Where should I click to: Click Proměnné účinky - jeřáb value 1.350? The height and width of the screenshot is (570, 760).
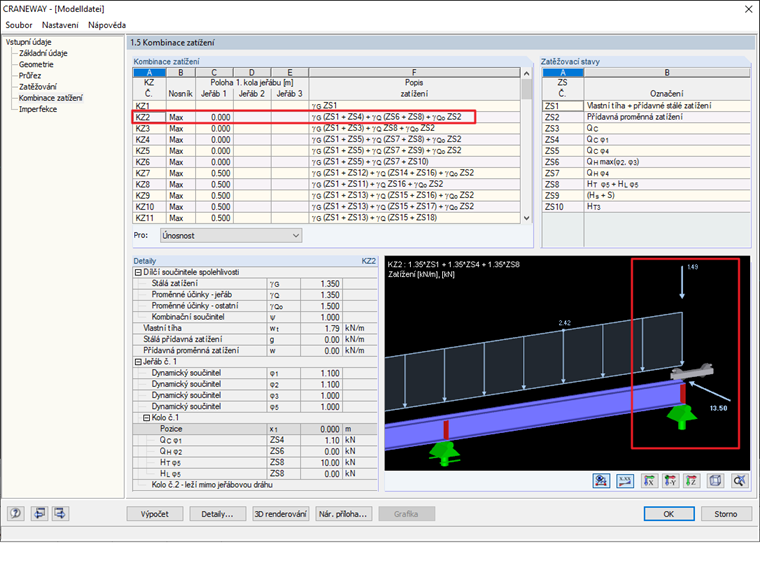point(321,295)
